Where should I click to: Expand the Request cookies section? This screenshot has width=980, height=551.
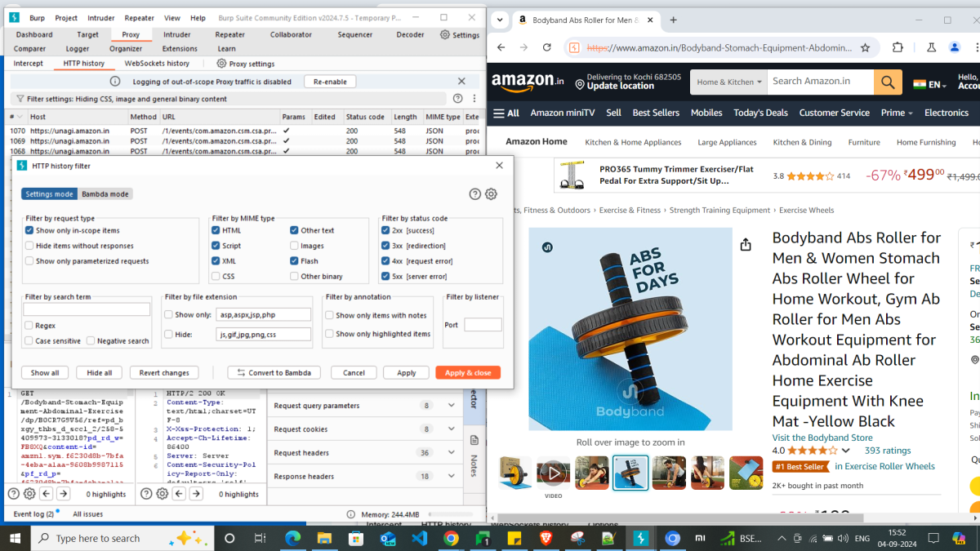pos(451,429)
